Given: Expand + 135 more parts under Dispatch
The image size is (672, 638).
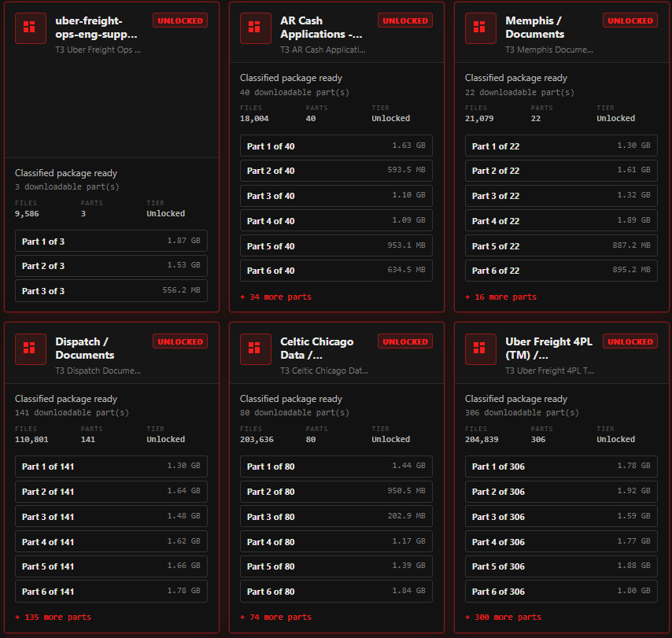Looking at the screenshot, I should [54, 617].
